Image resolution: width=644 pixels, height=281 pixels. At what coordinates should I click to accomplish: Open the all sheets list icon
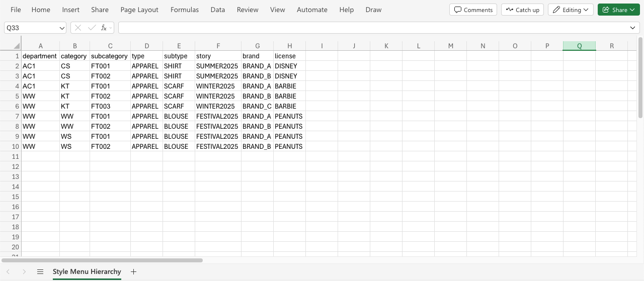[x=40, y=271]
